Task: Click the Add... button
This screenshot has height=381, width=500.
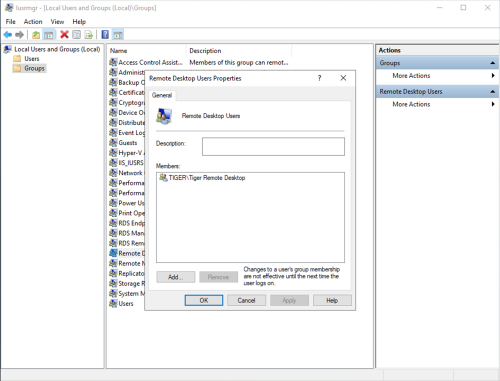Action: pyautogui.click(x=176, y=277)
